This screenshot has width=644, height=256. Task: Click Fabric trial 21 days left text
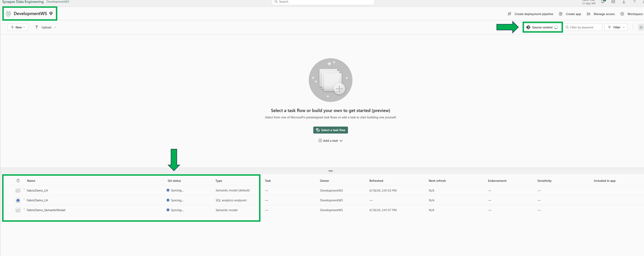pos(589,2)
